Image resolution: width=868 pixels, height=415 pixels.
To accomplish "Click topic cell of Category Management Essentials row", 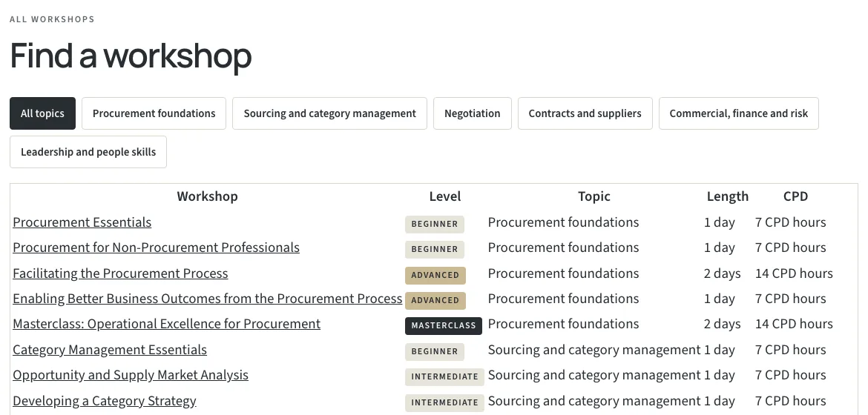I will point(594,351).
